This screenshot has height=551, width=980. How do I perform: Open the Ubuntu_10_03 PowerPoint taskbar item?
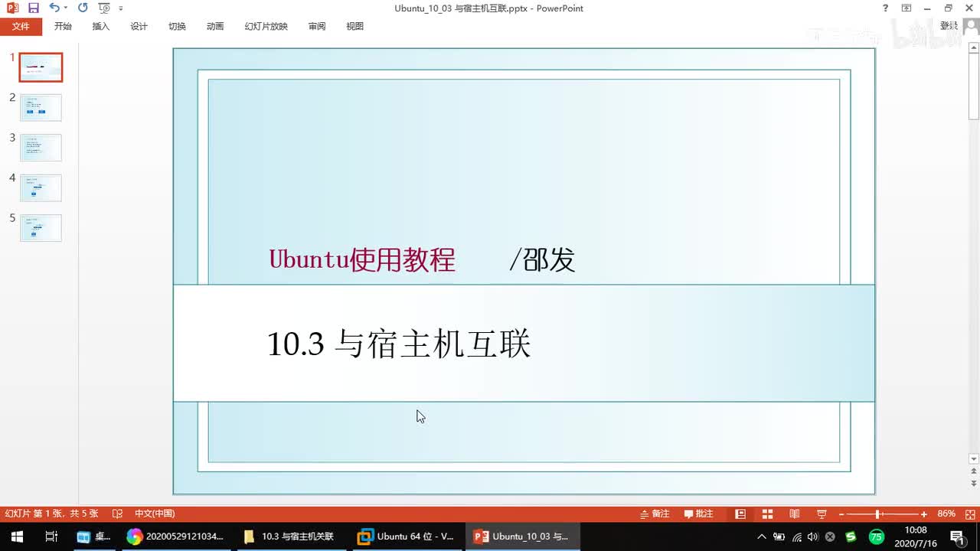click(x=521, y=536)
